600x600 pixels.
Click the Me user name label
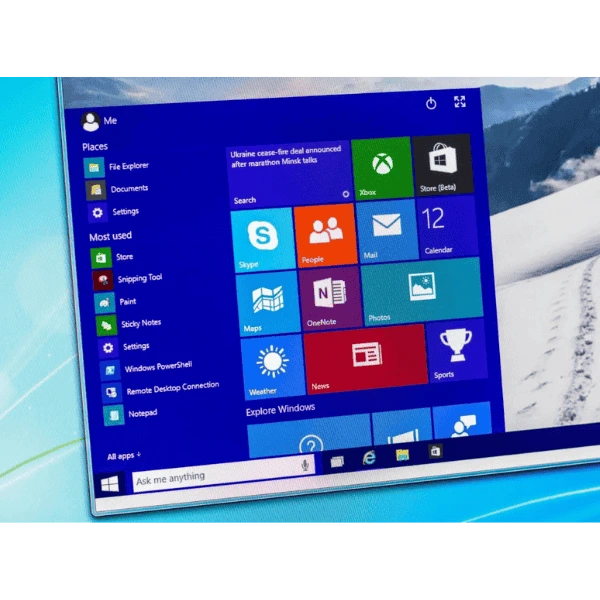[110, 121]
